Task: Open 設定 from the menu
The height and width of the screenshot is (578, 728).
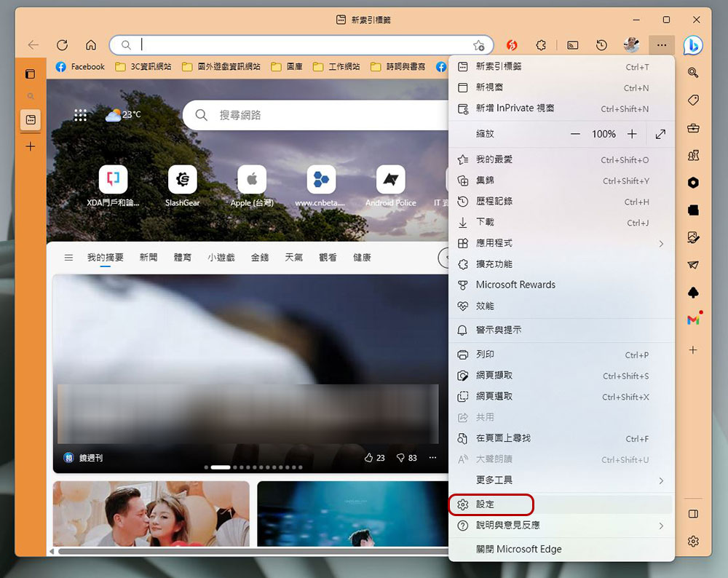Action: pyautogui.click(x=486, y=504)
